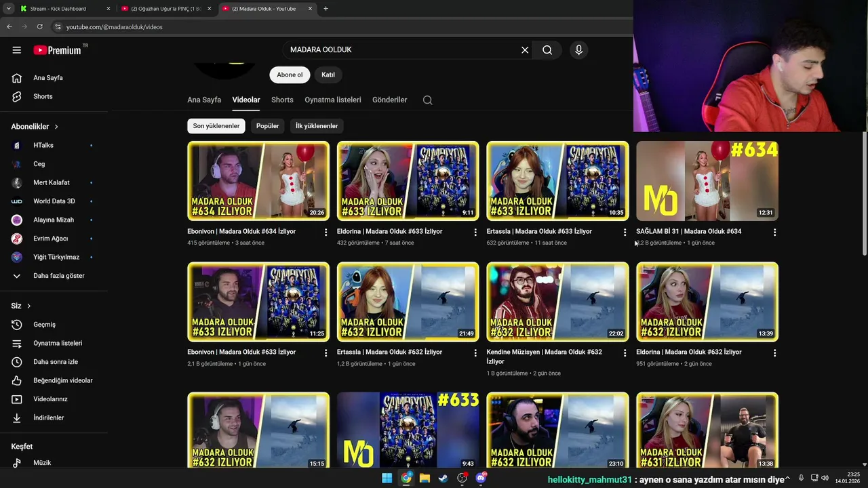Click Abone ol subscribe button
Screen dimensions: 868x488
click(x=290, y=75)
